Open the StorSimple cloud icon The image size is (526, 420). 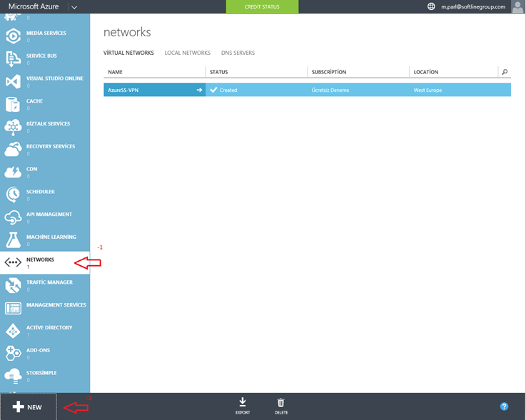tap(13, 376)
